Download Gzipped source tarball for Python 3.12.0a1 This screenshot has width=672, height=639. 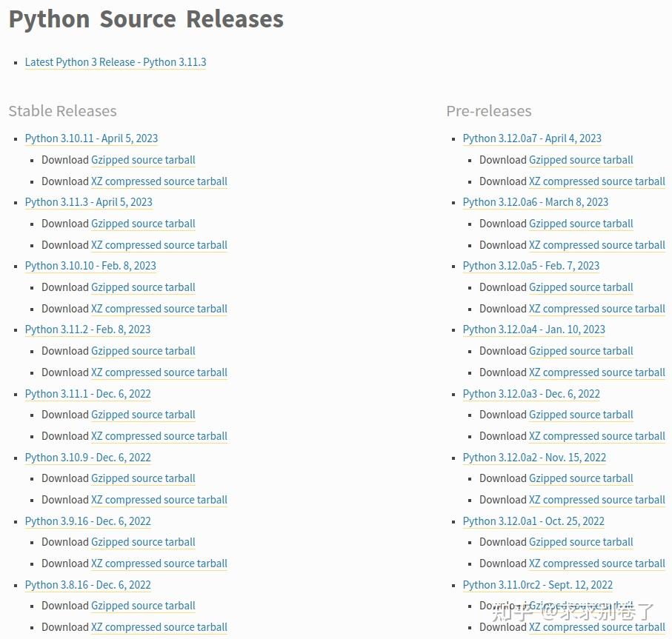[x=581, y=542]
